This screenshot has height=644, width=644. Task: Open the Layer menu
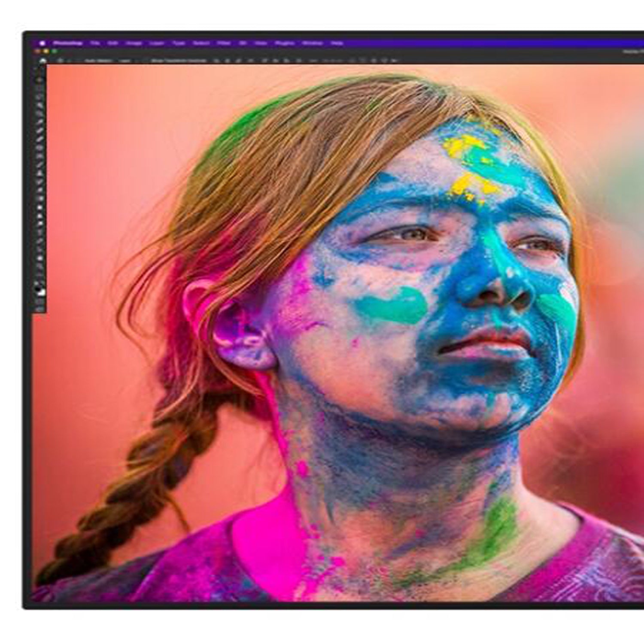pos(156,43)
